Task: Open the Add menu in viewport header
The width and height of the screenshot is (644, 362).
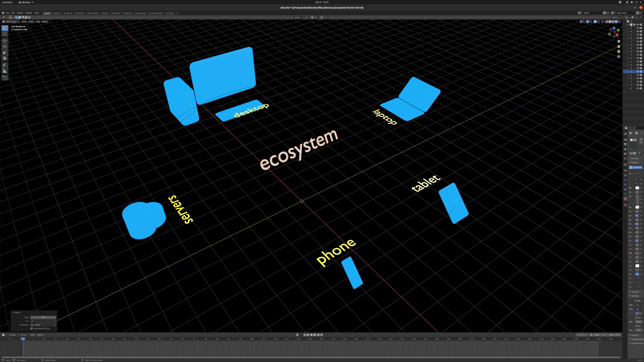Action: pos(38,22)
